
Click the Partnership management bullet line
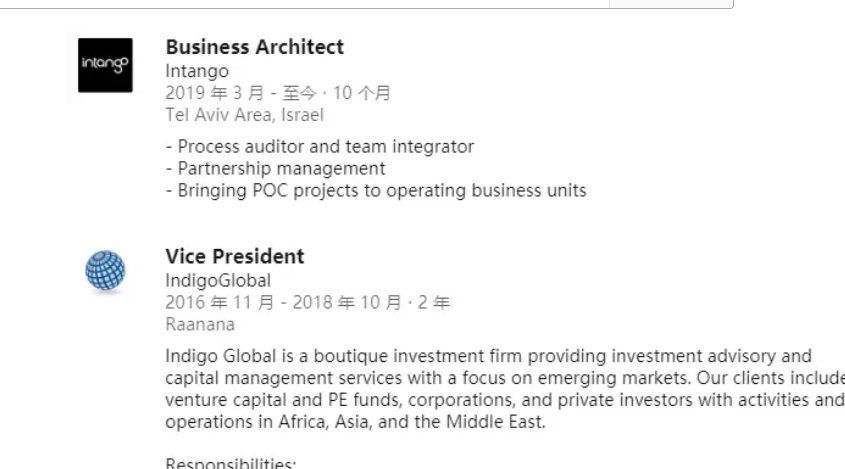[275, 169]
